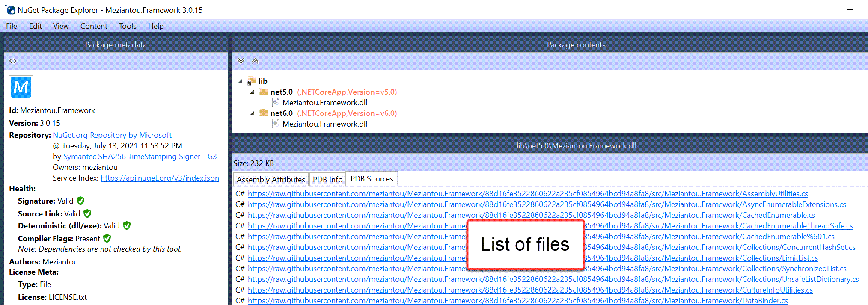Collapse the net6.0 folder node

pyautogui.click(x=253, y=113)
